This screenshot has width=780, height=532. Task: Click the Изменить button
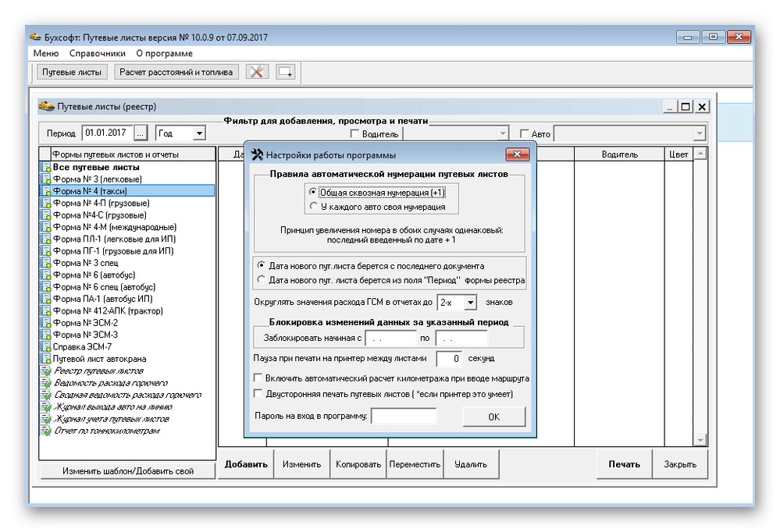coord(302,464)
